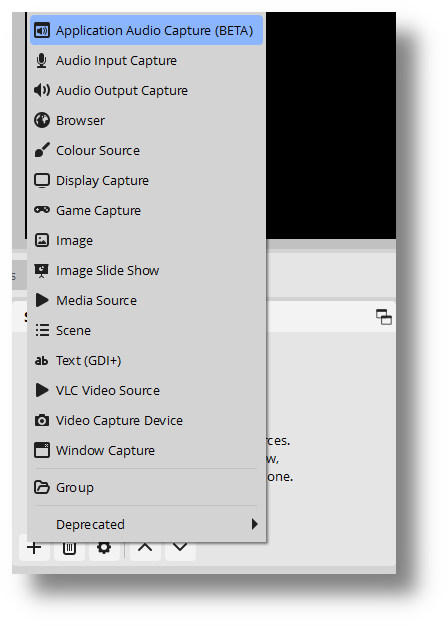Click the camera icon for Video Capture Device

pos(42,420)
